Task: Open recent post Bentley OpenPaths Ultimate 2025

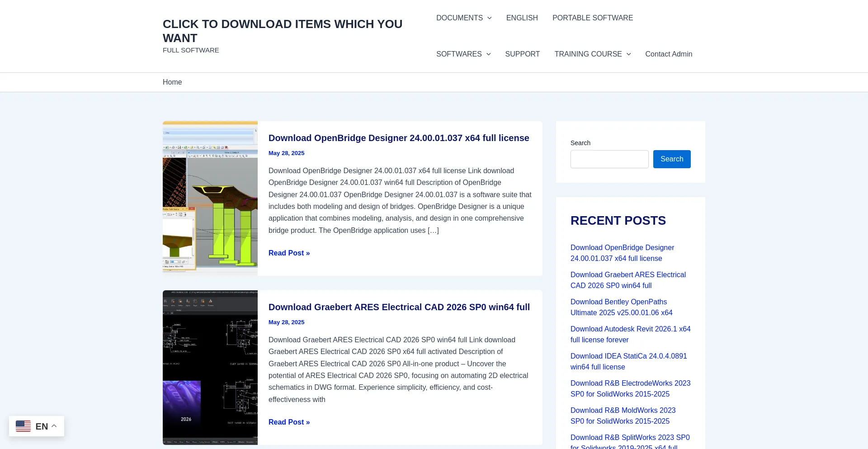Action: coord(622,307)
